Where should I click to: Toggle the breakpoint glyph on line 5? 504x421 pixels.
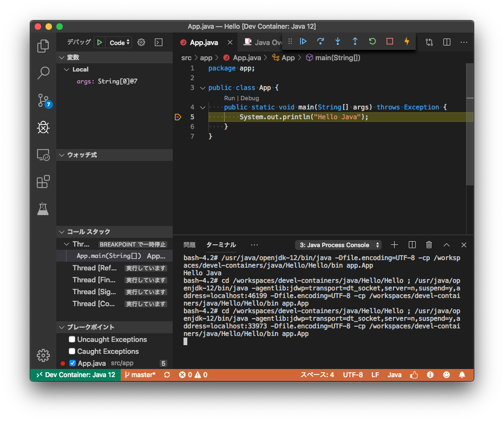tap(178, 117)
